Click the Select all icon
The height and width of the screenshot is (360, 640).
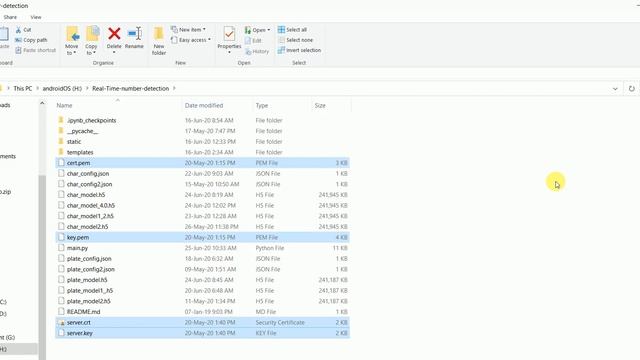(x=281, y=30)
